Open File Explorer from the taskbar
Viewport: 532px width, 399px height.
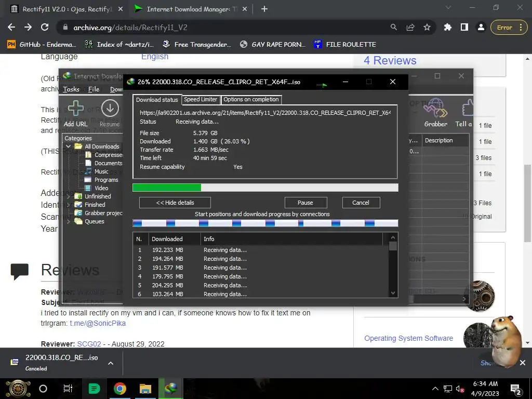point(145,389)
